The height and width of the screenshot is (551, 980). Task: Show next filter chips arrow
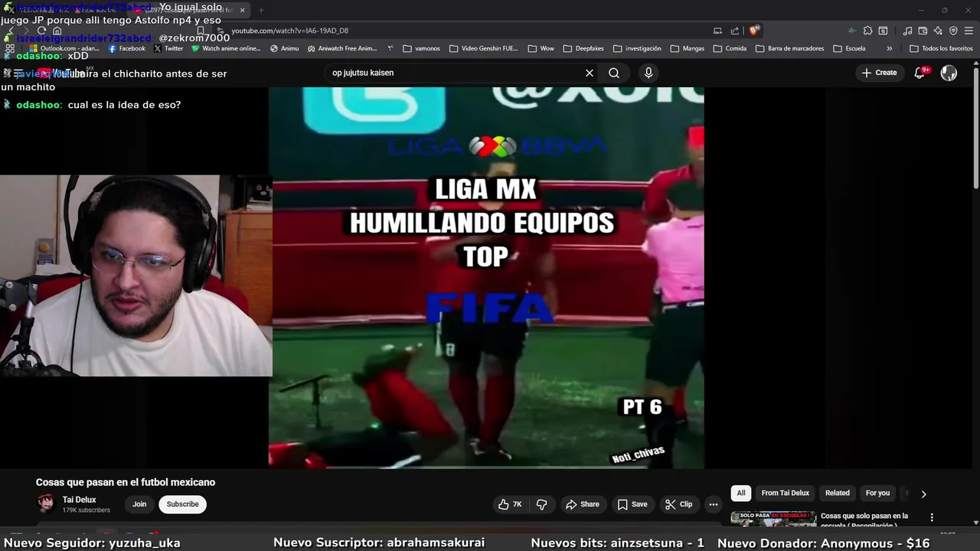click(x=923, y=494)
